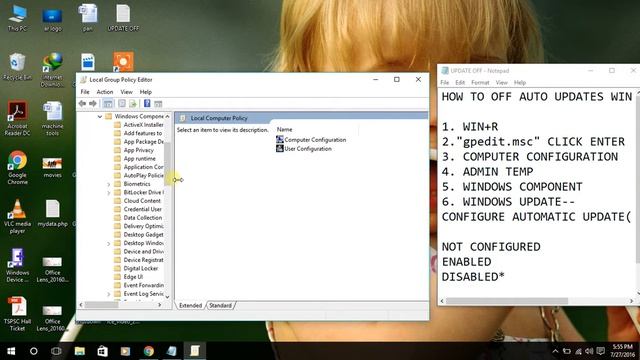Expand the BitLocker Drive tree node
This screenshot has height=360, width=640.
(109, 193)
